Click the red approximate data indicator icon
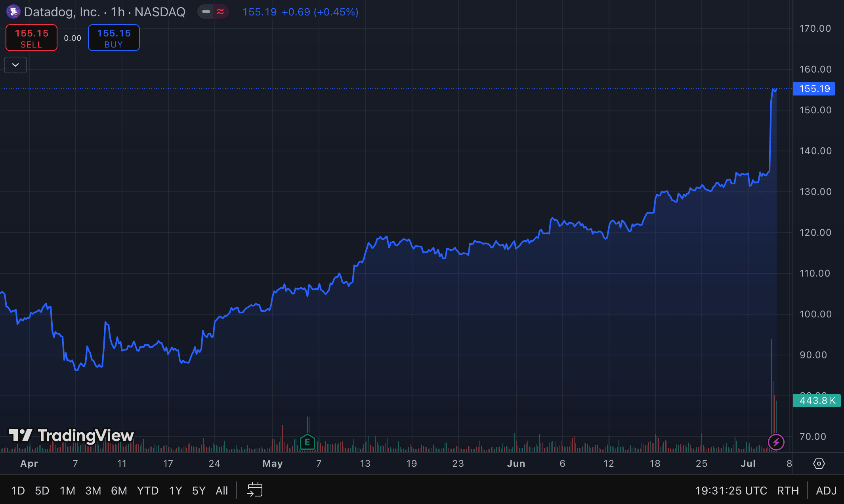 coord(220,12)
